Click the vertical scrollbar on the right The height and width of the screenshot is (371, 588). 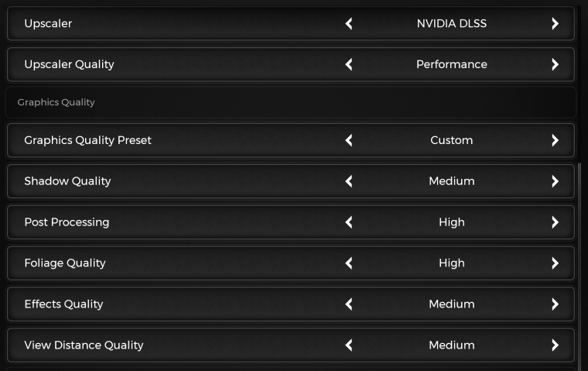pyautogui.click(x=579, y=266)
